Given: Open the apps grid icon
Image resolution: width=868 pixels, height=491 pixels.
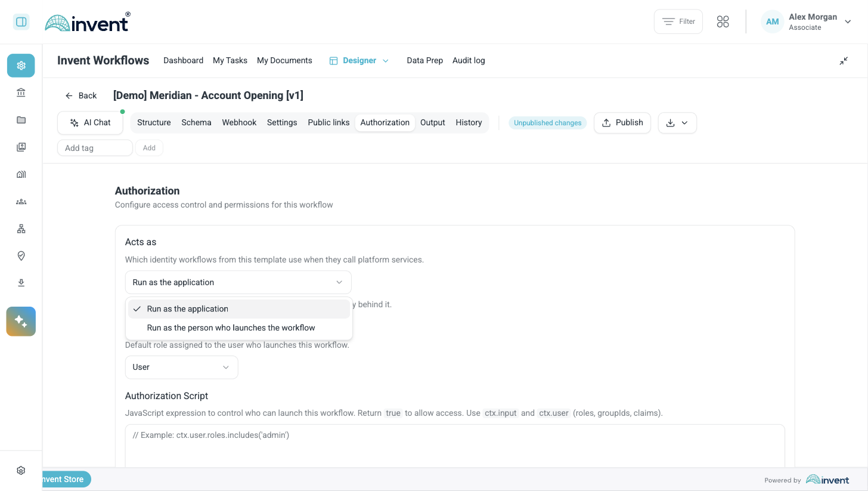Looking at the screenshot, I should [x=723, y=21].
